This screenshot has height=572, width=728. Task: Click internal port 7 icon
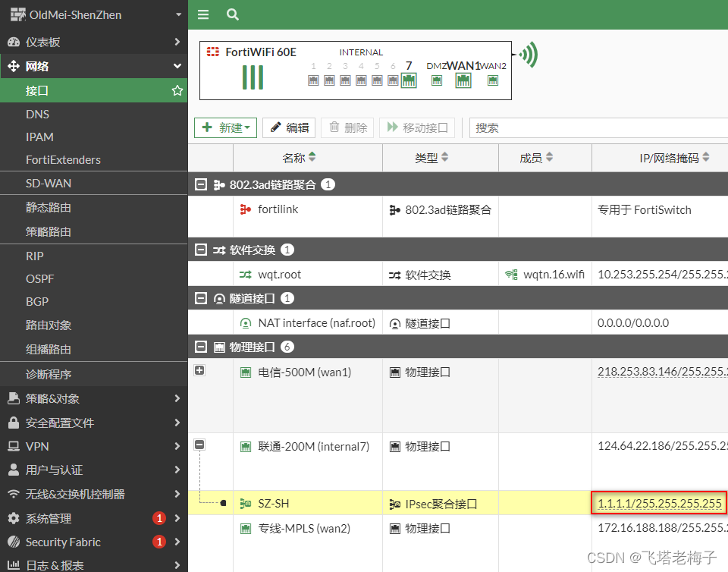[x=409, y=80]
